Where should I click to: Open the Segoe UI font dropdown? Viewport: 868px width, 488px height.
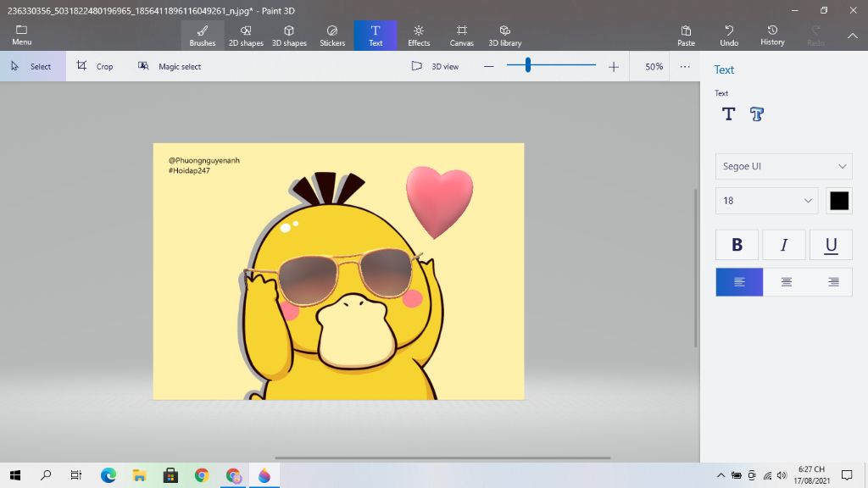[784, 166]
